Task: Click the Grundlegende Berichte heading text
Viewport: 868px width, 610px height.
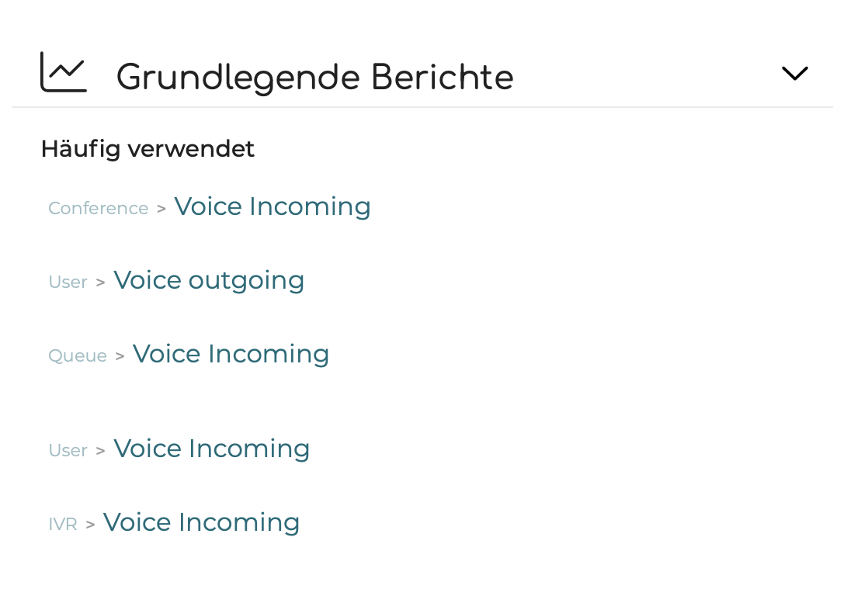Action: pos(314,77)
